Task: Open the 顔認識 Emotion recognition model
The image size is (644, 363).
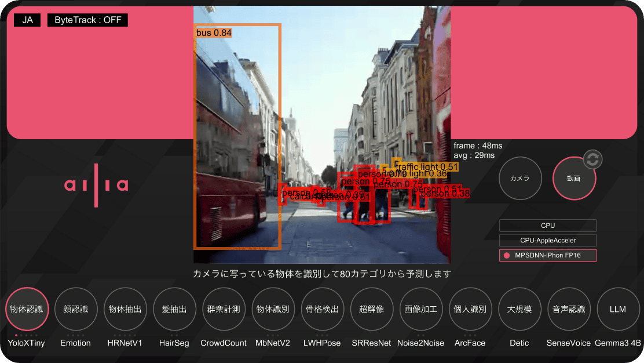Action: tap(76, 309)
